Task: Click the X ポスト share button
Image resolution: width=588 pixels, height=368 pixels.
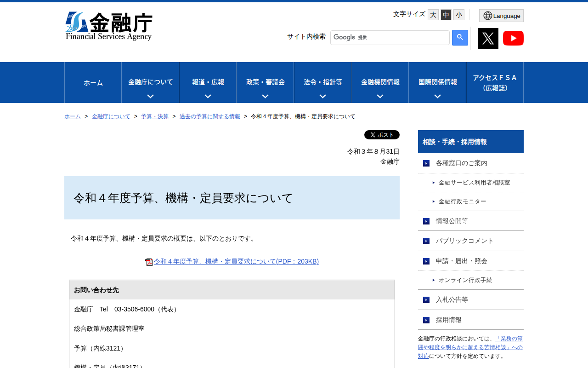Action: 382,135
